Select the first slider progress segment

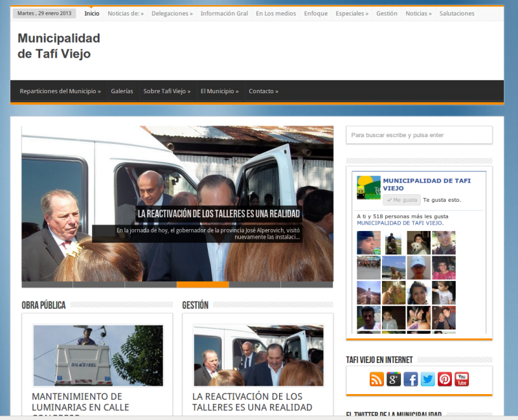click(47, 285)
